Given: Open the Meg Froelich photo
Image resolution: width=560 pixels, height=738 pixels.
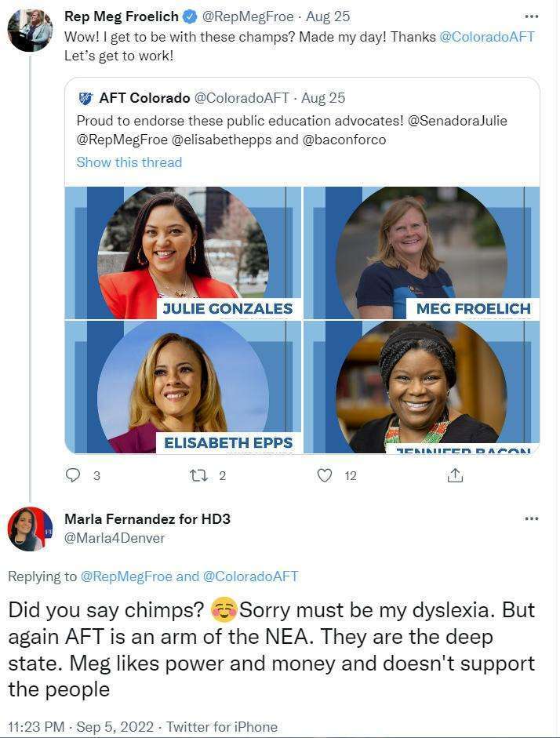Looking at the screenshot, I should (x=421, y=253).
